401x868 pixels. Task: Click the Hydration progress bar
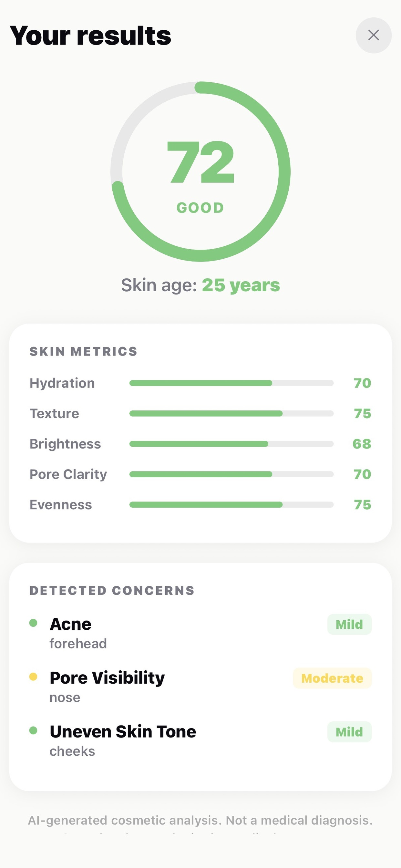[231, 383]
